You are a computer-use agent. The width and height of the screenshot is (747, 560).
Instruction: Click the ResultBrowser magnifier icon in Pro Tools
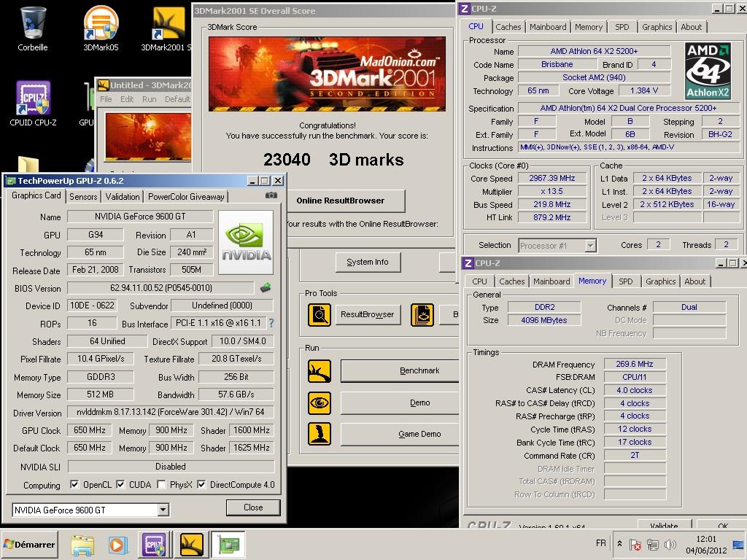320,315
